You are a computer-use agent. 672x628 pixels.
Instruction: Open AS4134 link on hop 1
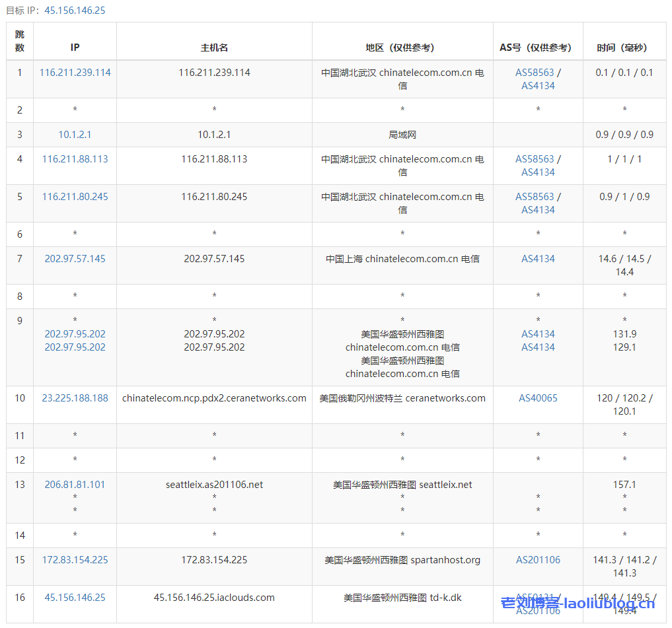coord(537,85)
